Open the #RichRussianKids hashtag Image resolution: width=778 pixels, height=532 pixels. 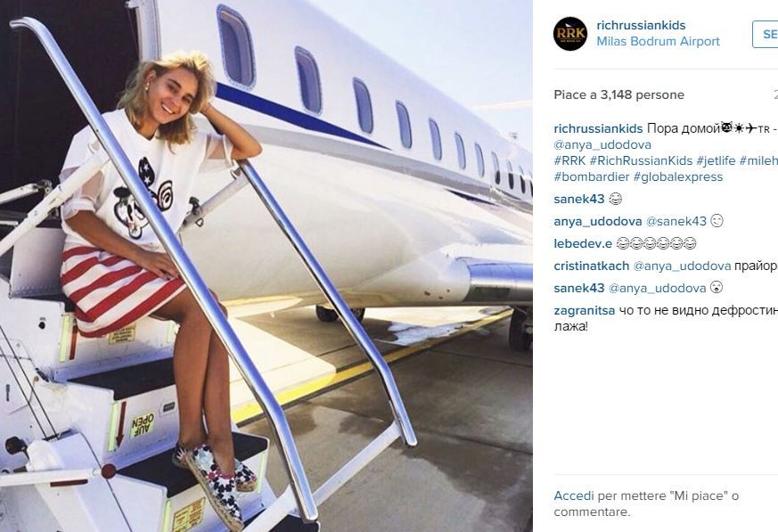point(641,160)
